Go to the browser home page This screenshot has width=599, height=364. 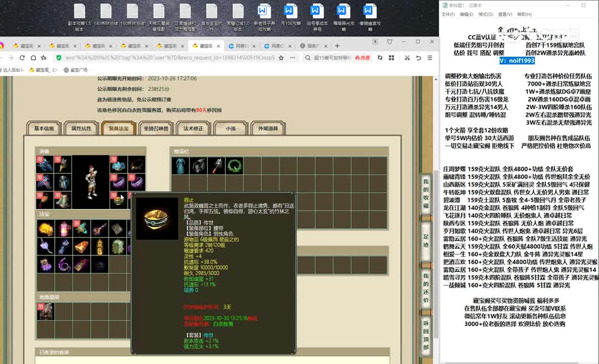click(33, 58)
